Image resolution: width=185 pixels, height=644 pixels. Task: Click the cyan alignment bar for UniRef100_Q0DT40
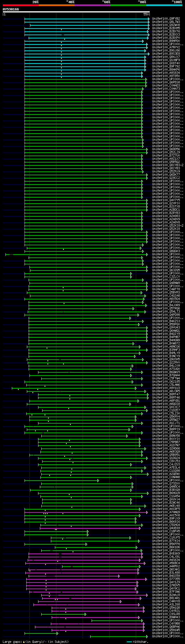point(85,63)
